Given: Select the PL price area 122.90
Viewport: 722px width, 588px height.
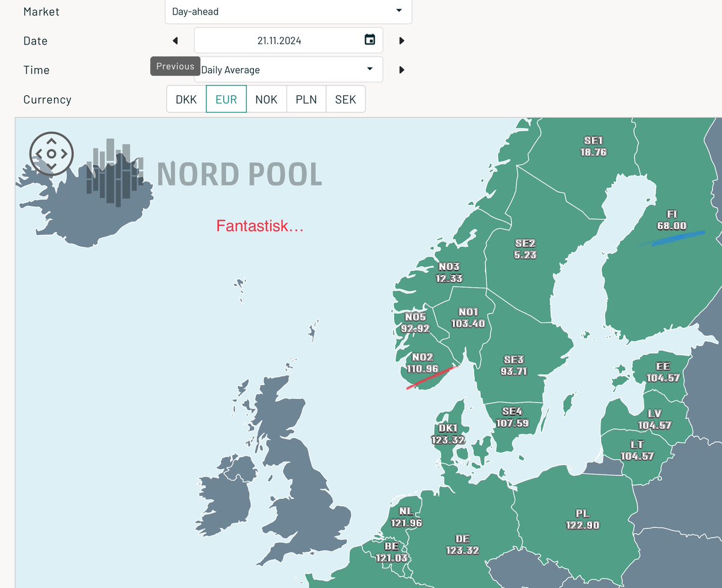Looking at the screenshot, I should coord(582,519).
